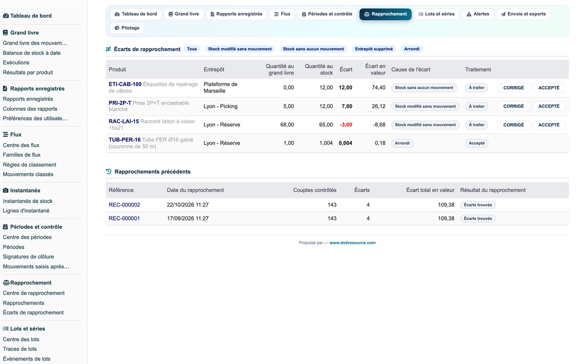
Task: Open Résultats par produit
Action: tap(28, 73)
